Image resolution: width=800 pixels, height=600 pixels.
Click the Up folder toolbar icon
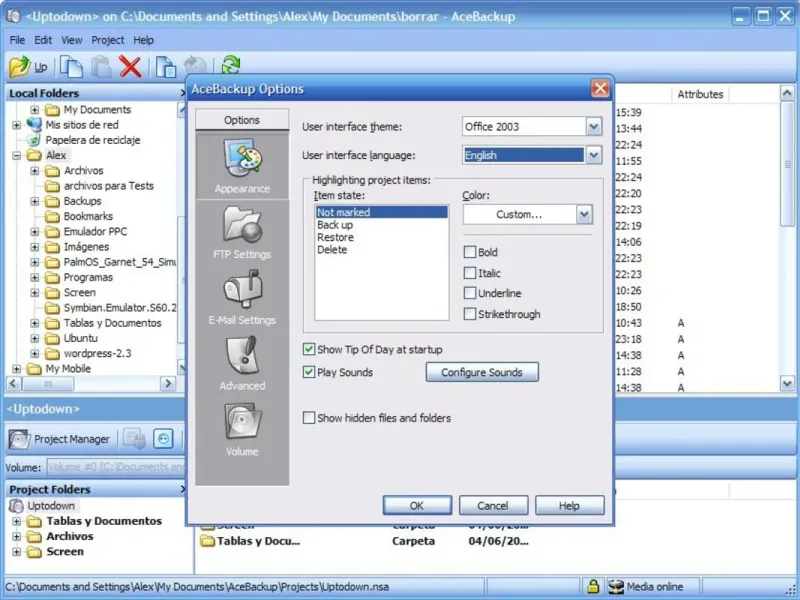click(x=20, y=67)
